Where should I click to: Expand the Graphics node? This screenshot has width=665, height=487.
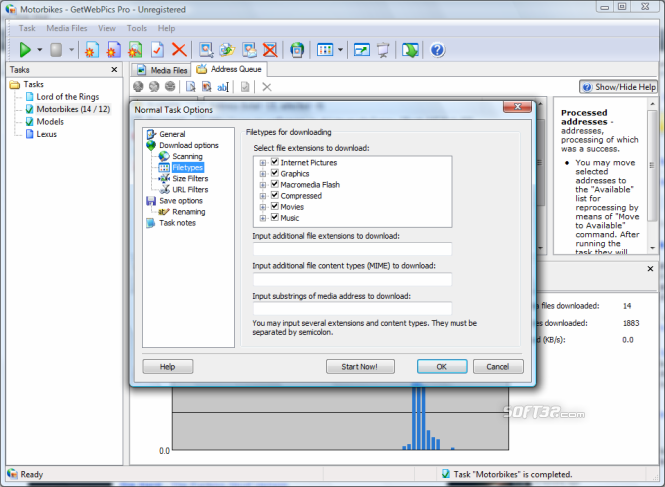[263, 174]
